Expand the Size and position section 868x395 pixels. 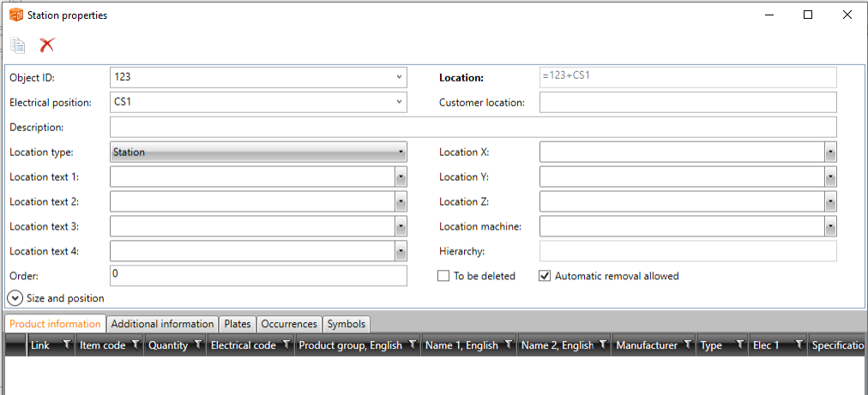(x=15, y=298)
